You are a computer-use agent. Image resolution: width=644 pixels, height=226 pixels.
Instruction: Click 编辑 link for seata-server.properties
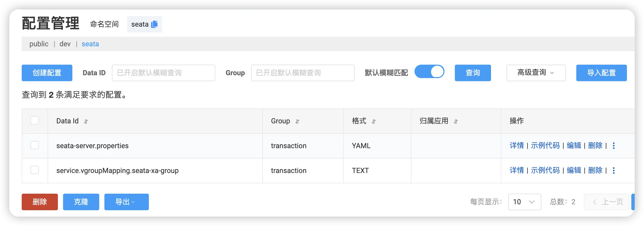574,146
